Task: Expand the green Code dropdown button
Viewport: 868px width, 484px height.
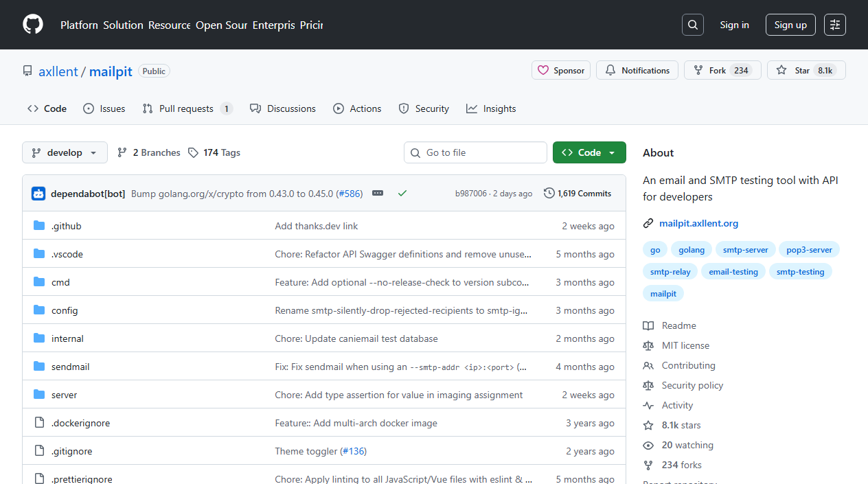Action: (589, 152)
